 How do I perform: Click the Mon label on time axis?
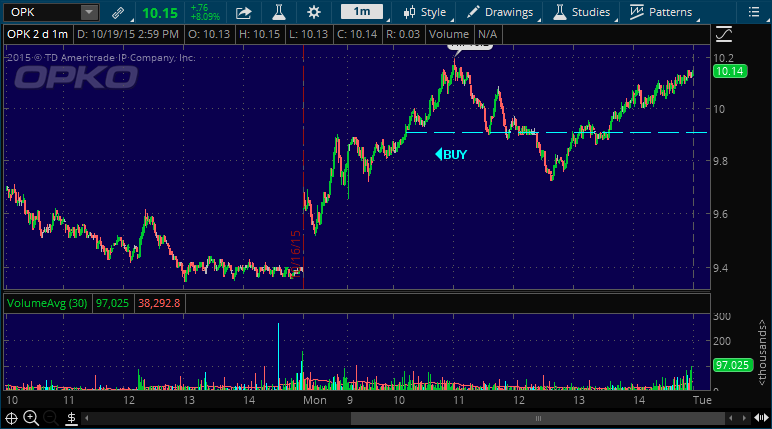315,400
